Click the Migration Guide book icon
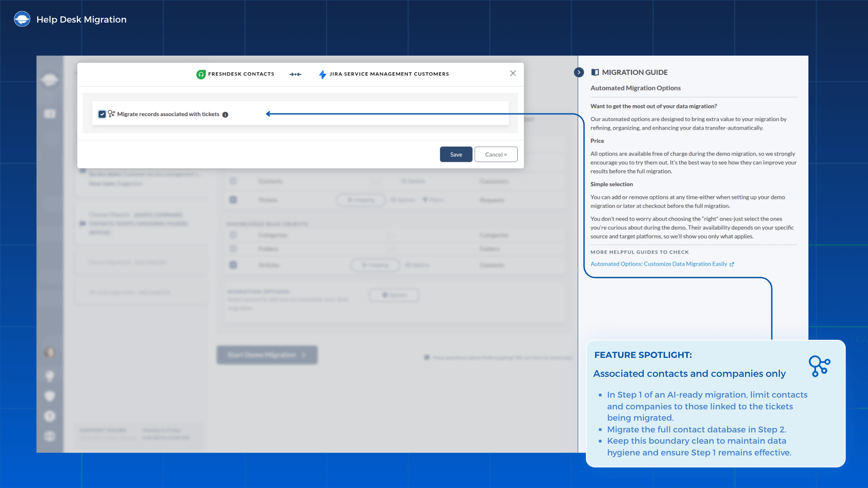This screenshot has width=868, height=488. pos(595,72)
